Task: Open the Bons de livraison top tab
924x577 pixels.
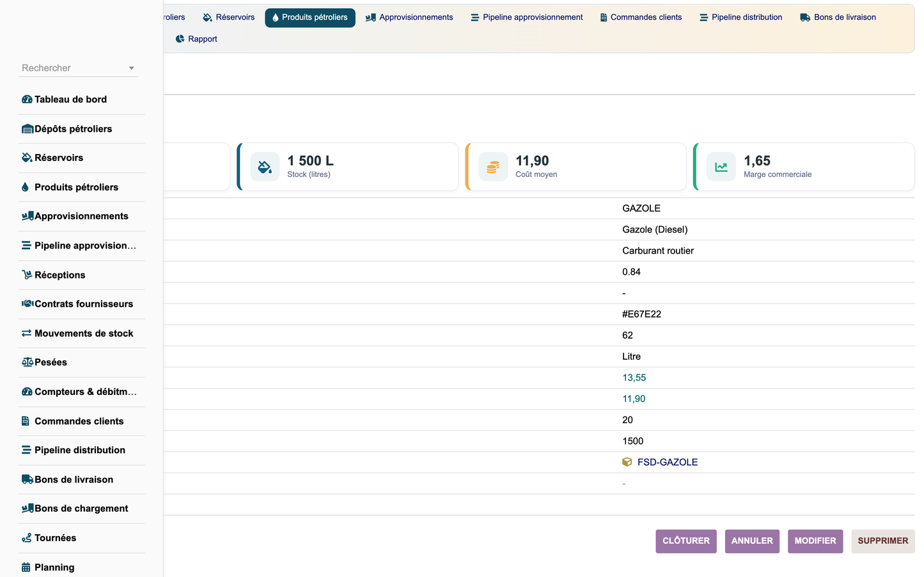Action: tap(838, 17)
